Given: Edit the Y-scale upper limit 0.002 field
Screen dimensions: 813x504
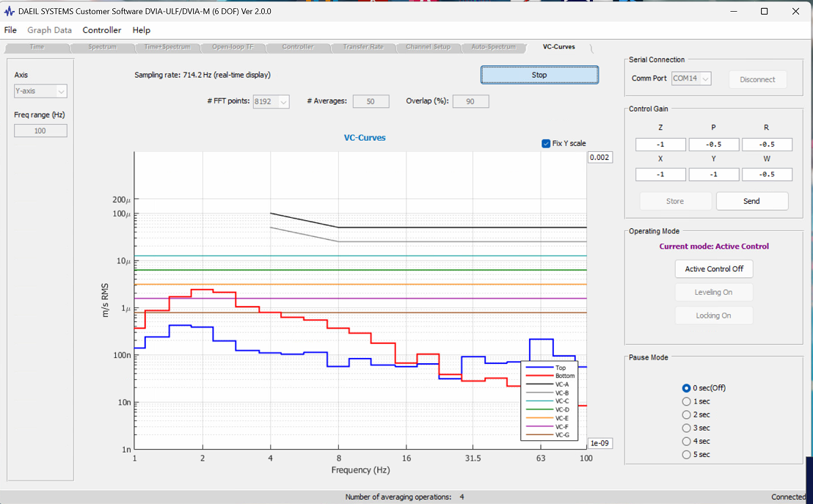Looking at the screenshot, I should click(x=600, y=157).
